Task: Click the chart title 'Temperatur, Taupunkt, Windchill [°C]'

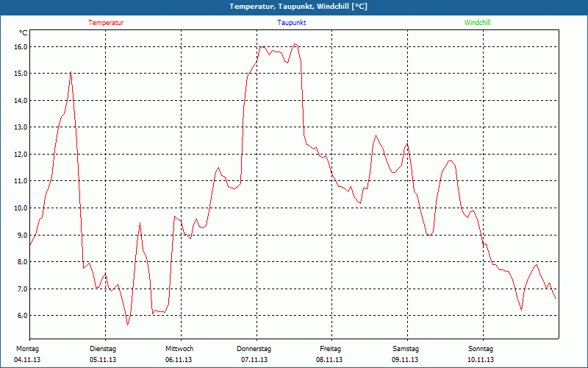Action: click(298, 7)
